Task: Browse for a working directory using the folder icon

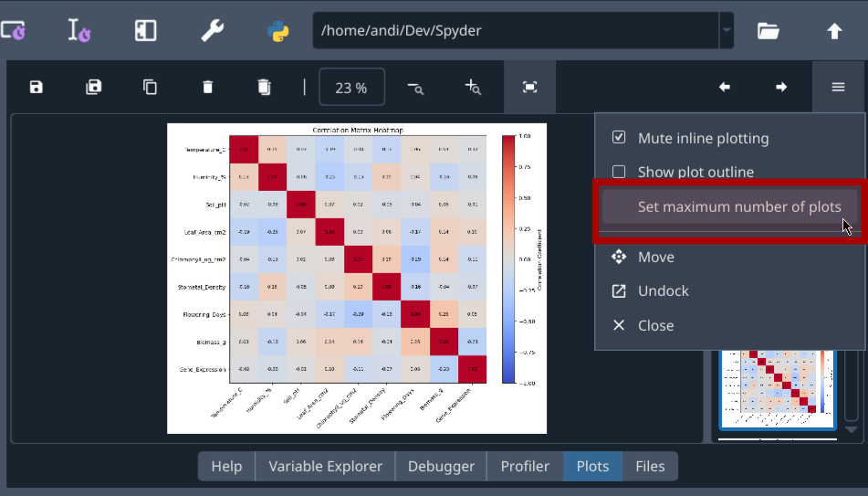Action: coord(769,30)
